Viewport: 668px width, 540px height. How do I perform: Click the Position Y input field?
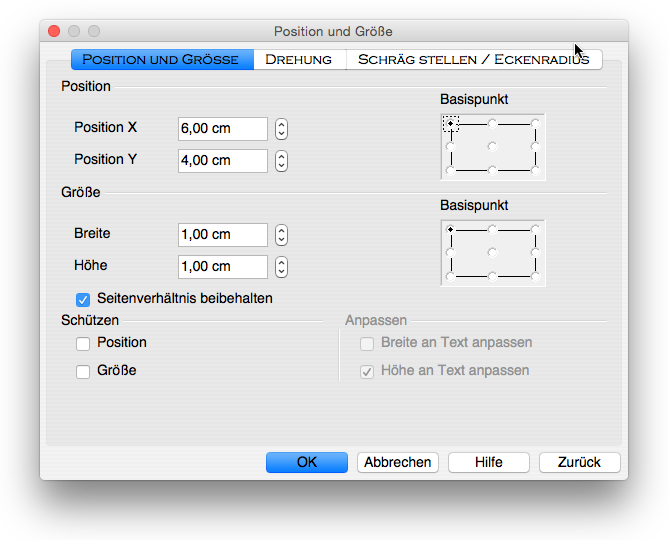223,161
